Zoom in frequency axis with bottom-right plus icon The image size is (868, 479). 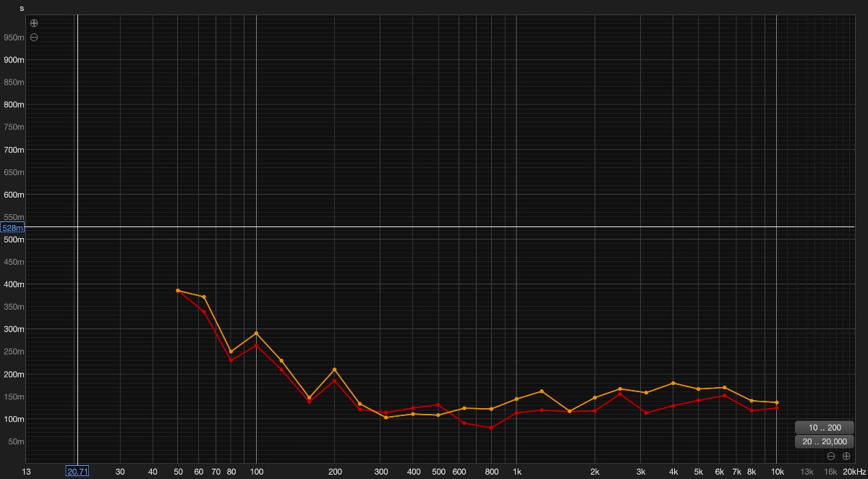tap(846, 456)
